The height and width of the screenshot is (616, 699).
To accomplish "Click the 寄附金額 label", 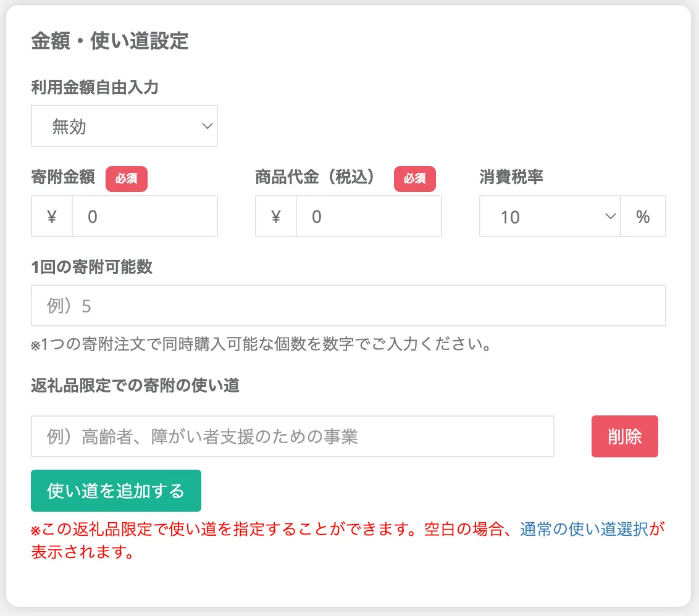I will click(x=63, y=177).
